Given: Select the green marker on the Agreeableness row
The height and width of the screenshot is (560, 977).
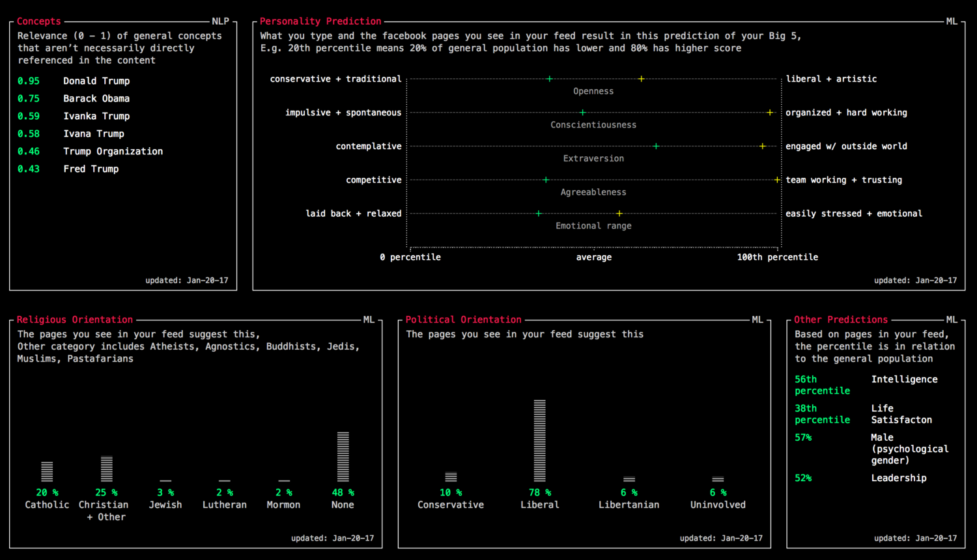Looking at the screenshot, I should [546, 180].
